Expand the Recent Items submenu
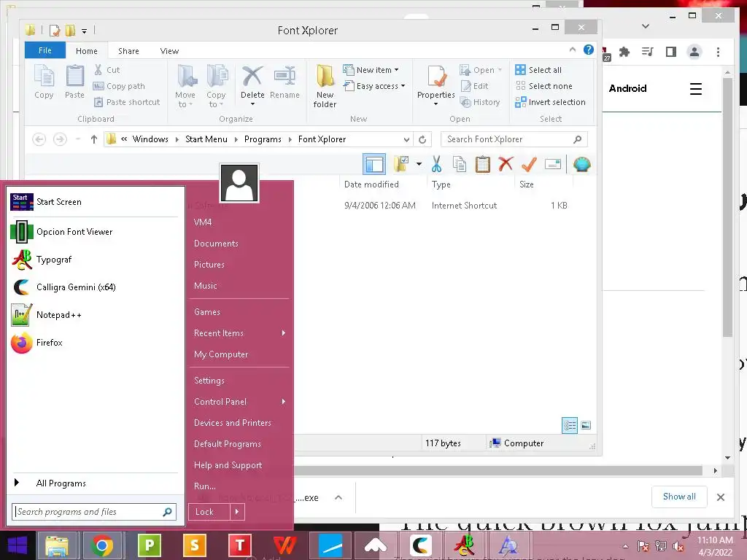 coord(239,333)
